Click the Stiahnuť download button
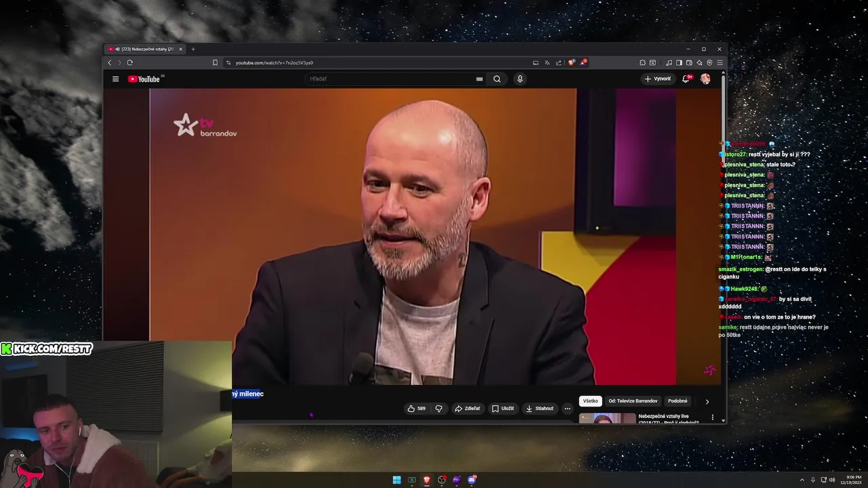The width and height of the screenshot is (868, 488). 540,409
